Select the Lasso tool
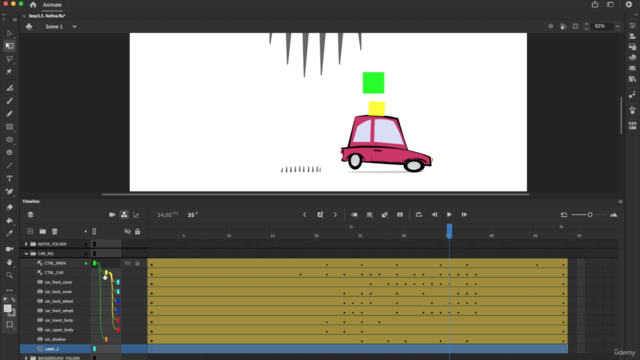Screen dimensions: 640x360 [x=9, y=59]
